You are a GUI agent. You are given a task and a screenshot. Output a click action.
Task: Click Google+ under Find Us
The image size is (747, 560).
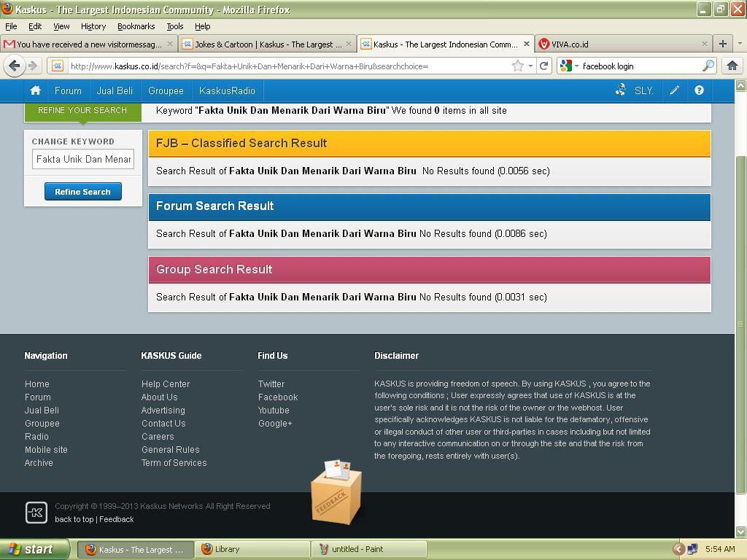coord(275,424)
